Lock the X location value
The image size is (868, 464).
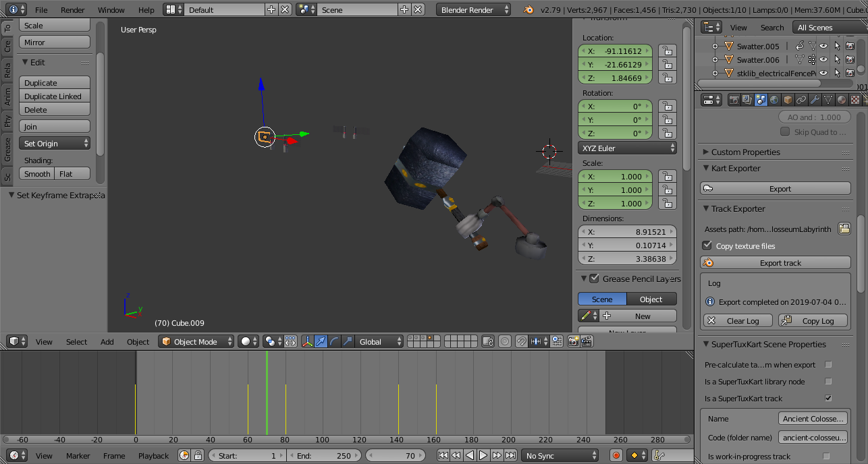[x=667, y=51]
